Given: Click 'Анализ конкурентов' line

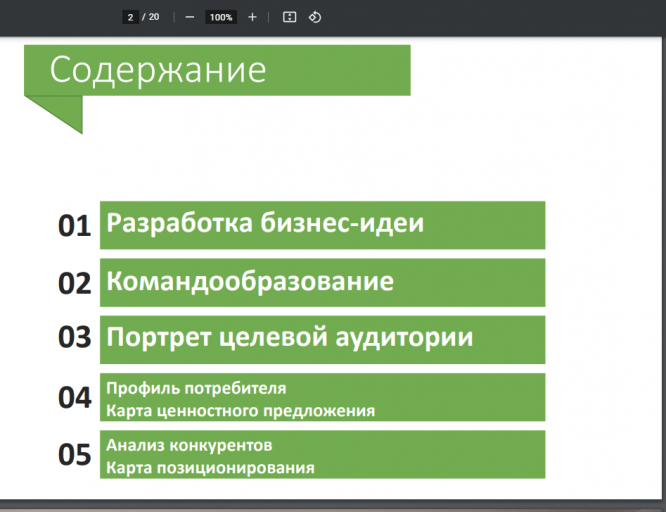Looking at the screenshot, I should tap(189, 445).
